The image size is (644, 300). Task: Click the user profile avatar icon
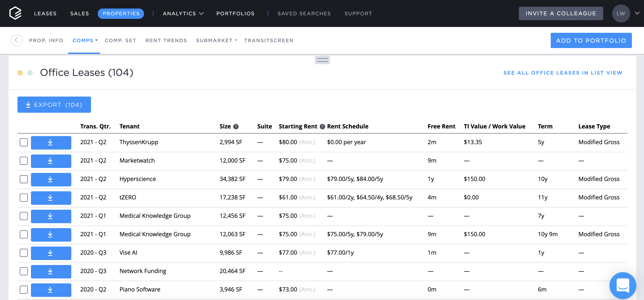point(621,13)
